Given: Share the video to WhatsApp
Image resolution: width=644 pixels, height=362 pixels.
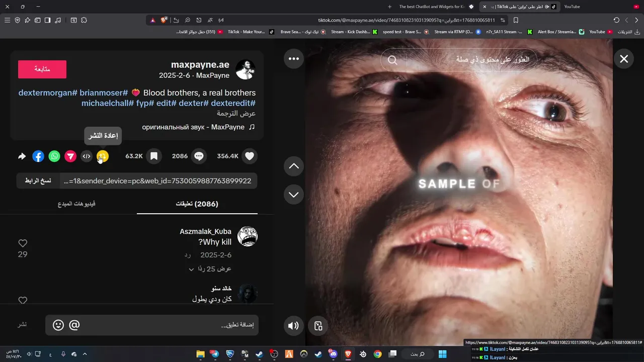Looking at the screenshot, I should tap(54, 156).
